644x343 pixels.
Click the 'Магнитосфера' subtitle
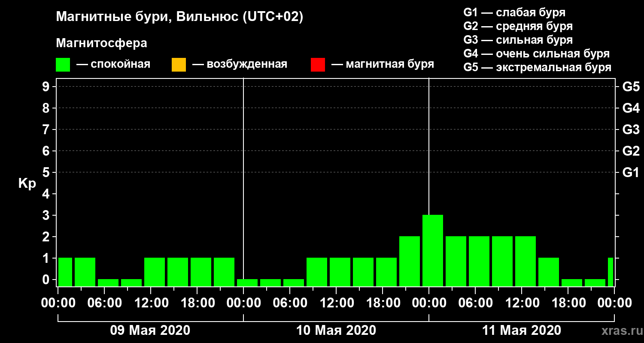tap(101, 43)
